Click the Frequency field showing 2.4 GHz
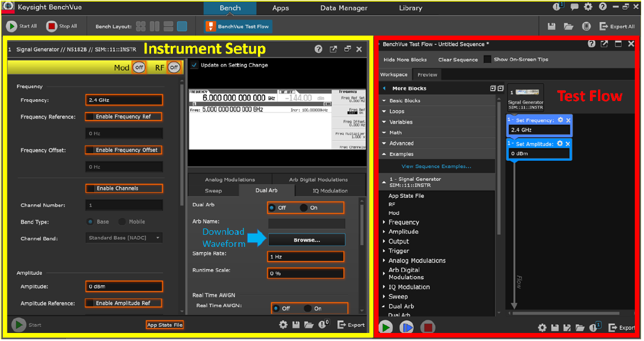Image resolution: width=644 pixels, height=341 pixels. pos(124,99)
